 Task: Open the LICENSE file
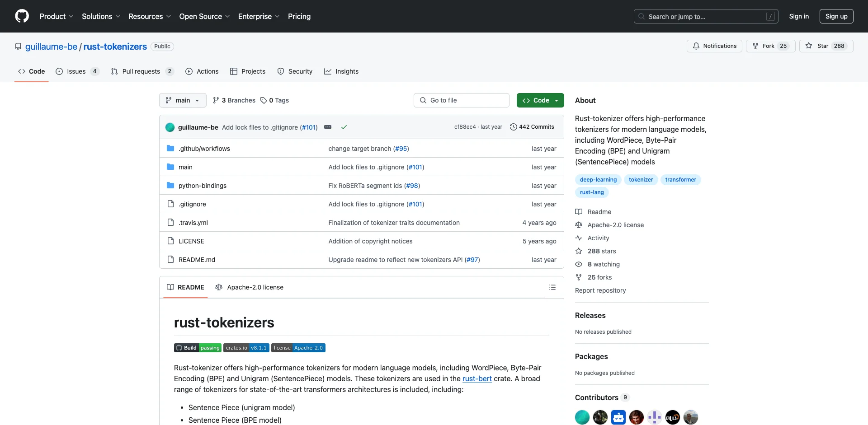coord(191,241)
